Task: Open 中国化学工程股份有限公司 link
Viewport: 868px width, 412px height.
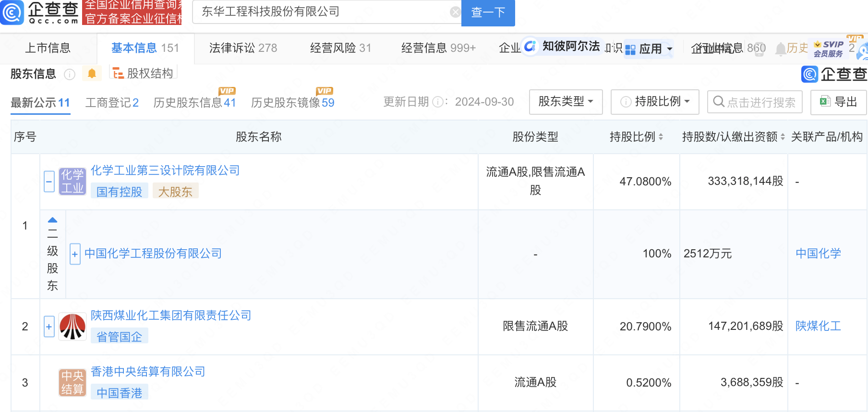Action: click(153, 254)
